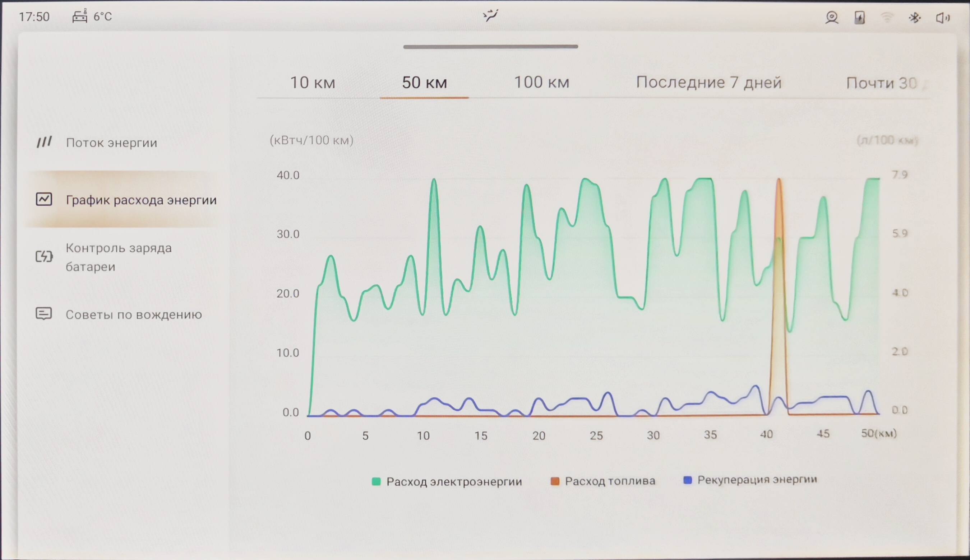Screen dimensions: 970x560
Task: Click the battery charge control icon
Action: click(44, 256)
